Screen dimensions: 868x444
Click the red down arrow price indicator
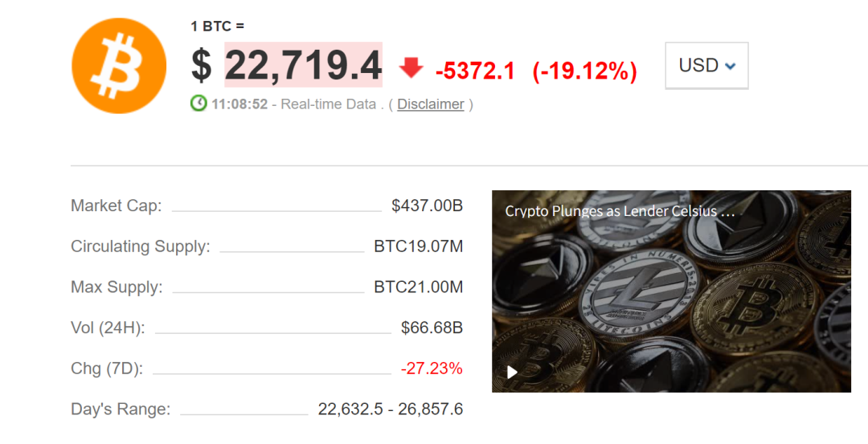[411, 68]
